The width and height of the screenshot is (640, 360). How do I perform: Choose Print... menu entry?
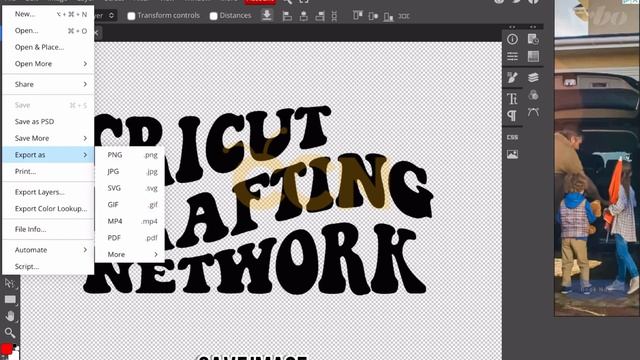[48, 171]
